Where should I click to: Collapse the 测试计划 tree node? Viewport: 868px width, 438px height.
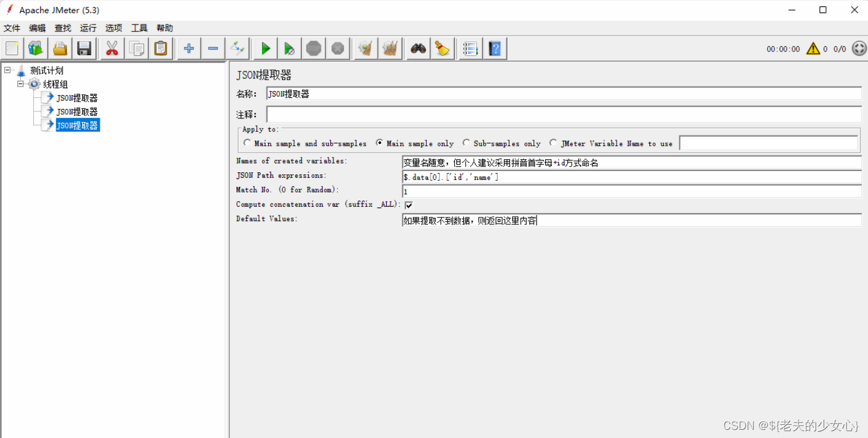point(8,70)
